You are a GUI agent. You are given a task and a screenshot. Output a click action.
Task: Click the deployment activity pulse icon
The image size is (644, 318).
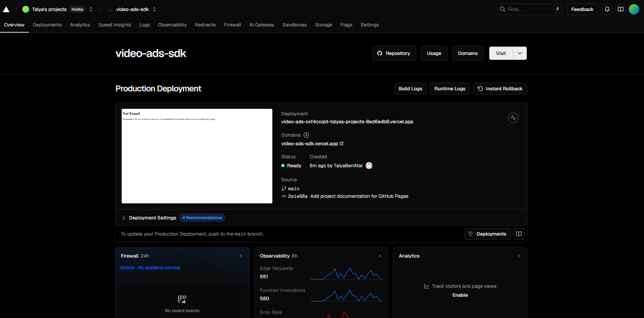(x=513, y=118)
